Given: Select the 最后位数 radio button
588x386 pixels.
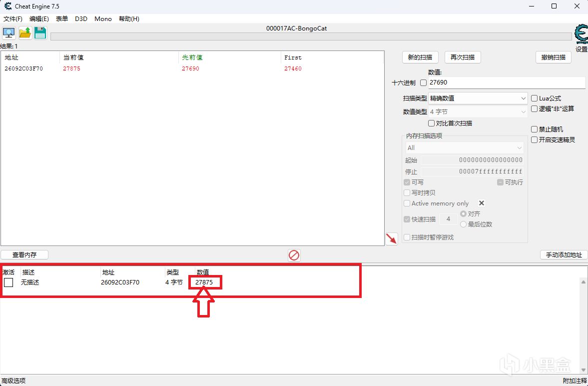Looking at the screenshot, I should [464, 224].
